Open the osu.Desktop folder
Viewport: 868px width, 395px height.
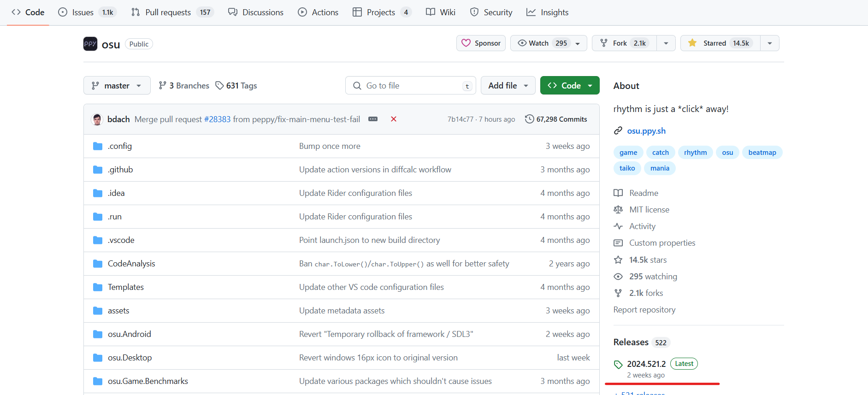click(130, 358)
